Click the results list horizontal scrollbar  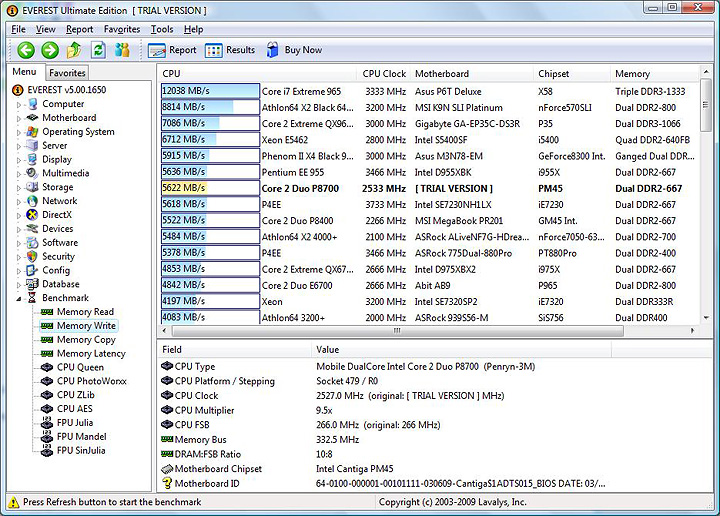[398, 331]
